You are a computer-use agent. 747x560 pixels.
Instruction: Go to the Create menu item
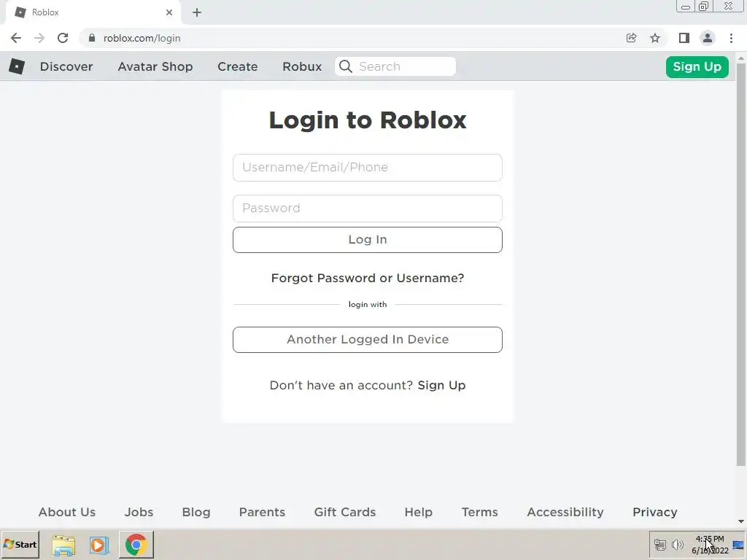(x=238, y=66)
